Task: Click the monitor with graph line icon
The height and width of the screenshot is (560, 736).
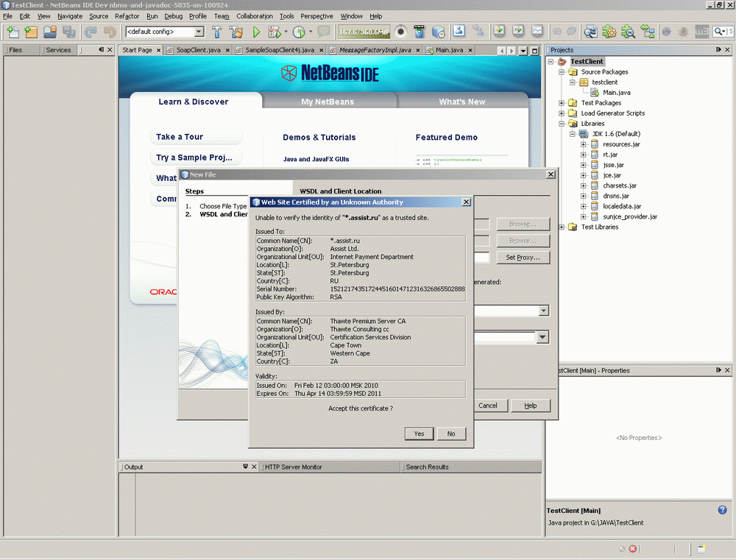Action: tap(537, 31)
